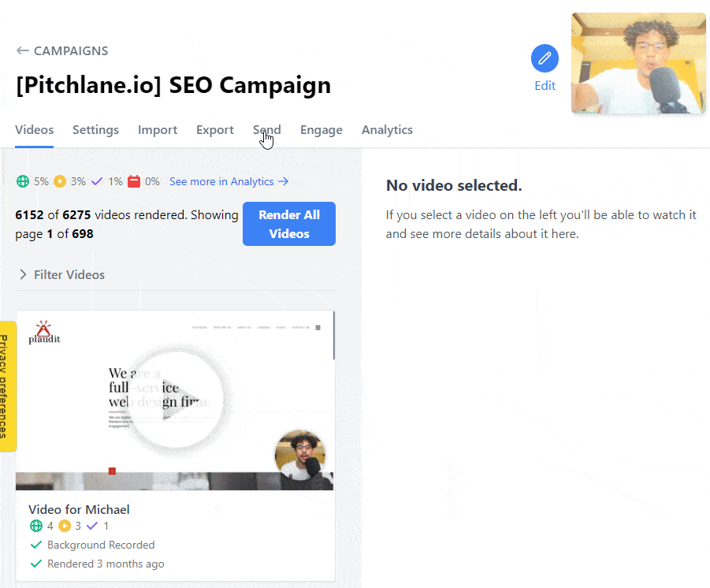This screenshot has width=710, height=588.
Task: Open the Export tab
Action: 214,130
